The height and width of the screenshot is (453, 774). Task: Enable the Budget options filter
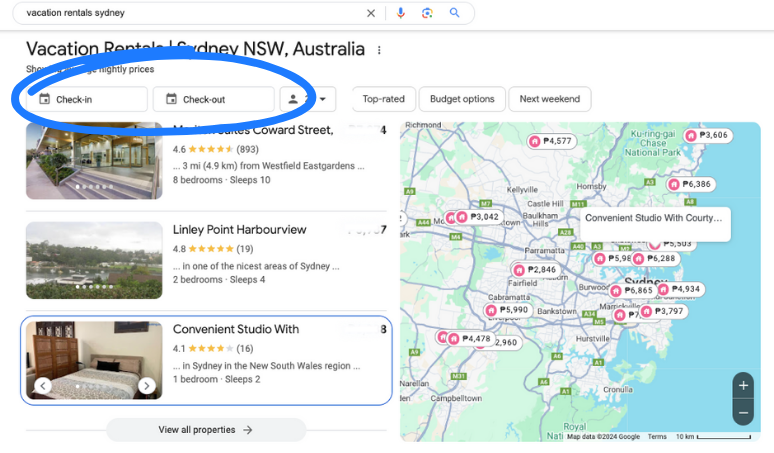(x=462, y=99)
